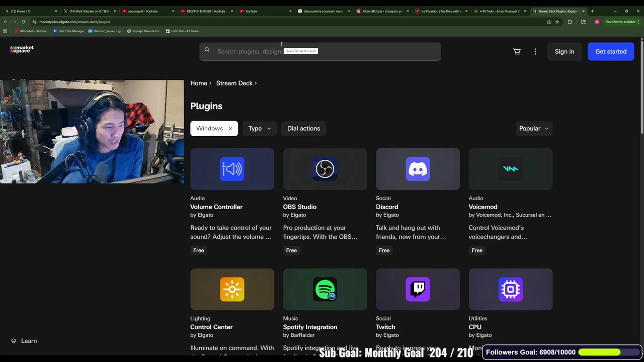
Task: Open the three-dot more options menu
Action: (535, 51)
